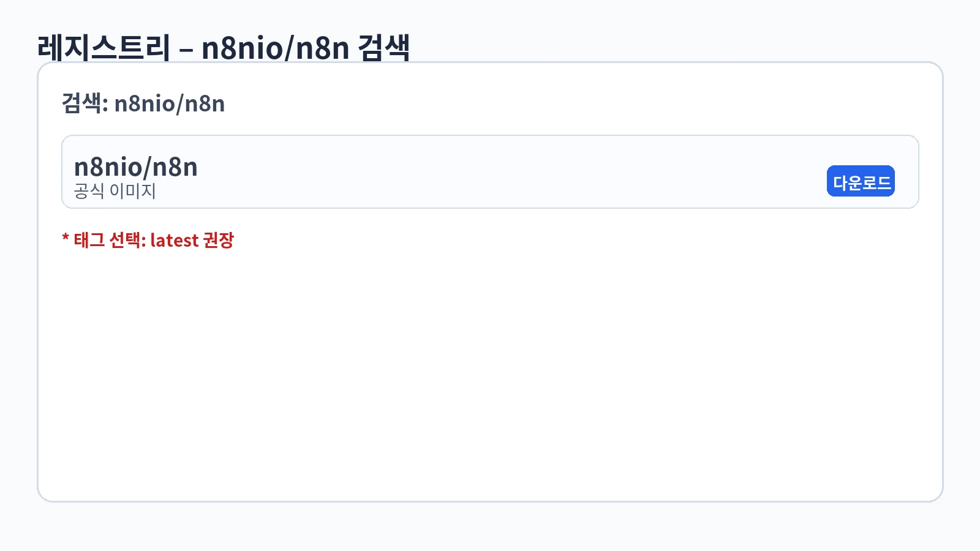980x551 pixels.
Task: Select the n8nio/n8n result title
Action: click(x=136, y=167)
